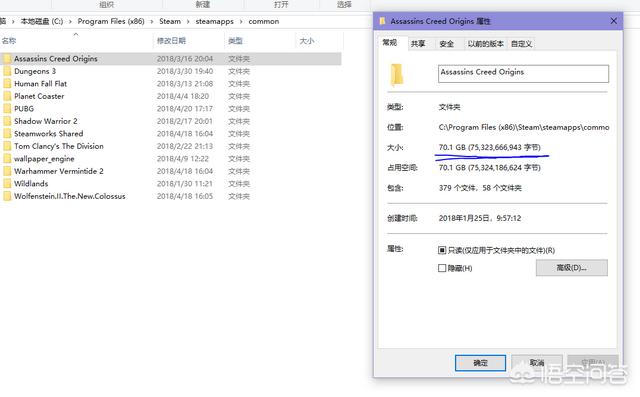Toggle the 隐藏 hidden checkbox
The image size is (640, 397).
[442, 268]
